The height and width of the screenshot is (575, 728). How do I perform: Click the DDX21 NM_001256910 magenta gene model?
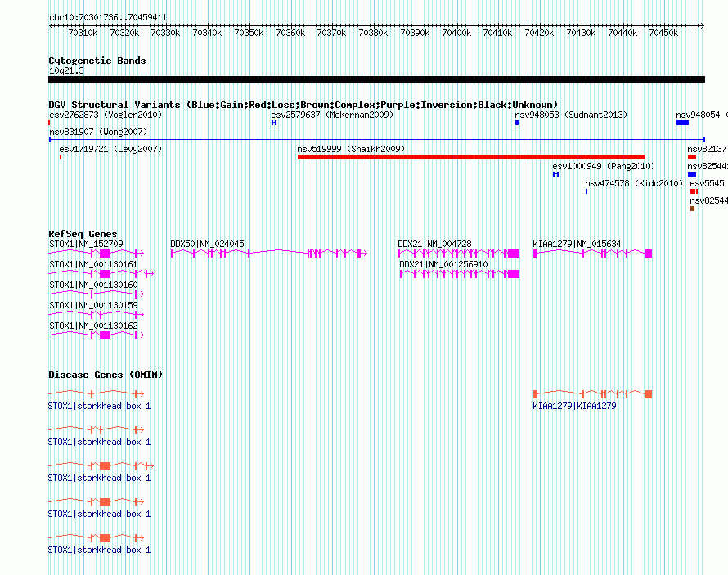coord(460,274)
